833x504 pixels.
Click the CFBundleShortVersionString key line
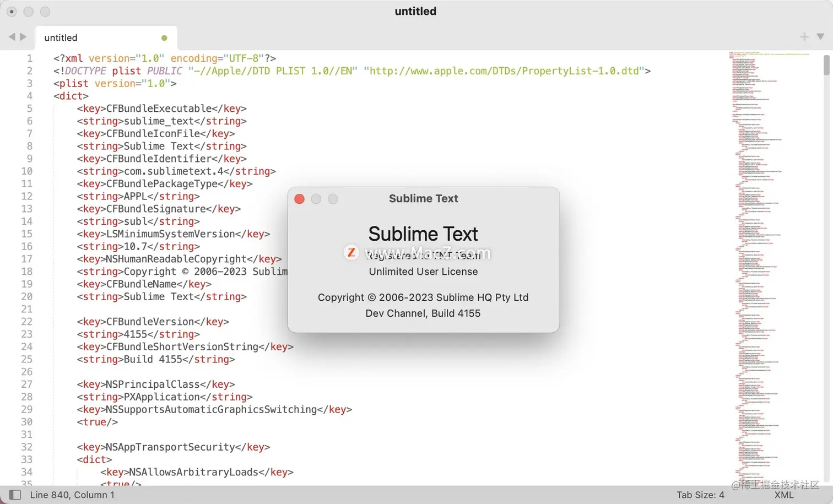point(185,346)
